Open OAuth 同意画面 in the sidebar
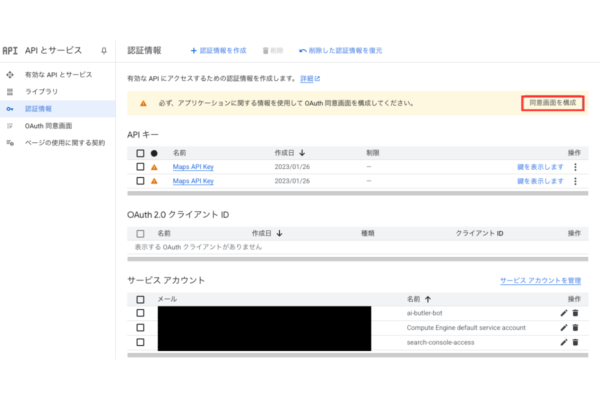The image size is (600, 400). point(58,126)
